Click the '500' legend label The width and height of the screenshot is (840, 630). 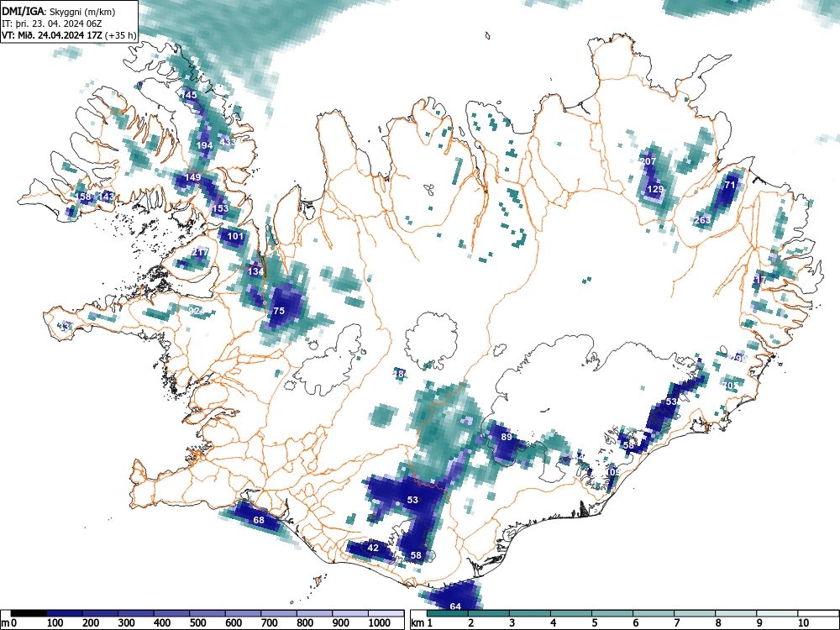click(x=198, y=622)
